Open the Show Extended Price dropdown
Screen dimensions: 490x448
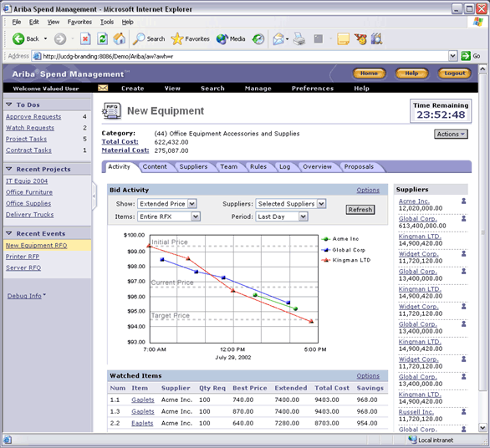(191, 204)
